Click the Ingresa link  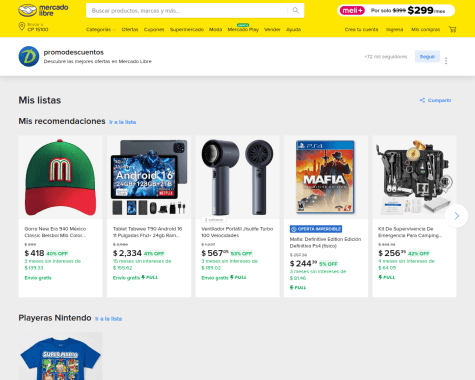pyautogui.click(x=394, y=30)
